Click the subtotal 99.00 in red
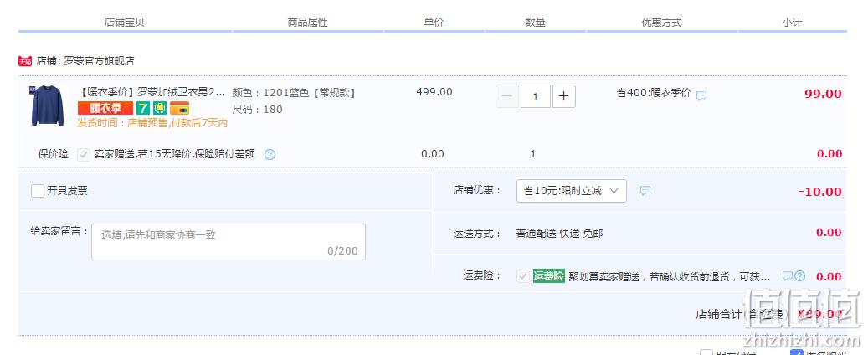This screenshot has height=355, width=868. [x=823, y=94]
